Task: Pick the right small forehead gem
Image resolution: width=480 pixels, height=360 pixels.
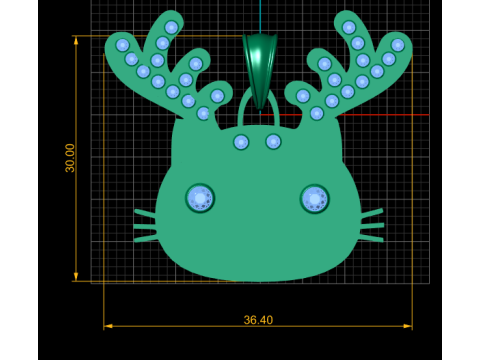Action: (273, 142)
